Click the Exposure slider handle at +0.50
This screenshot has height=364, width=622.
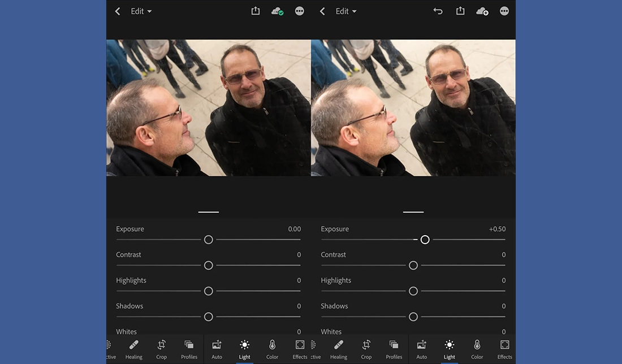click(425, 240)
